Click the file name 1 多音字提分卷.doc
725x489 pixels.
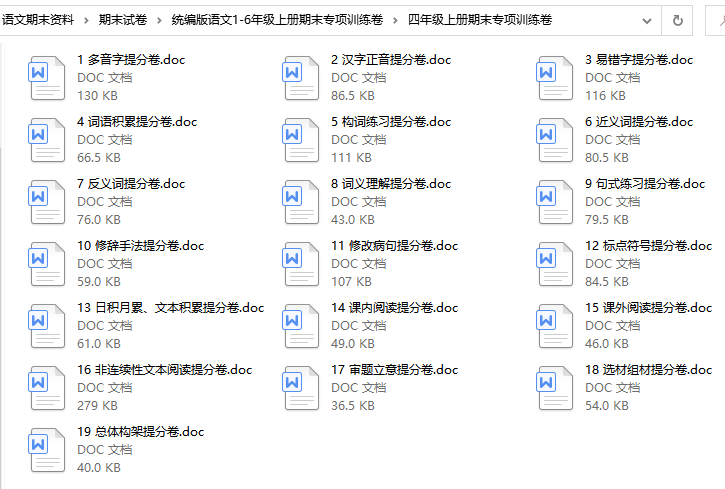[131, 60]
